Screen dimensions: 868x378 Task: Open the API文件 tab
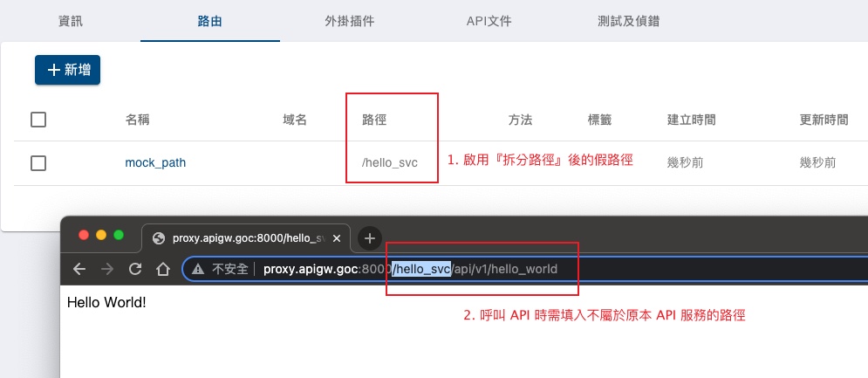[x=489, y=22]
